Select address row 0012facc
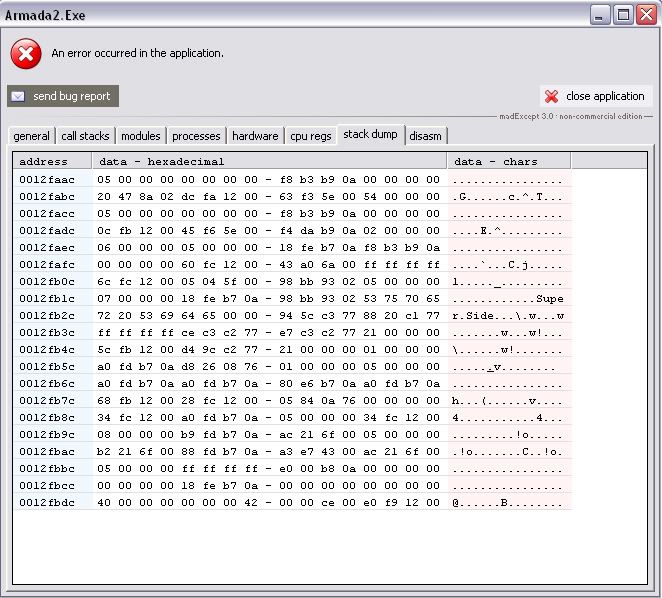 click(293, 214)
